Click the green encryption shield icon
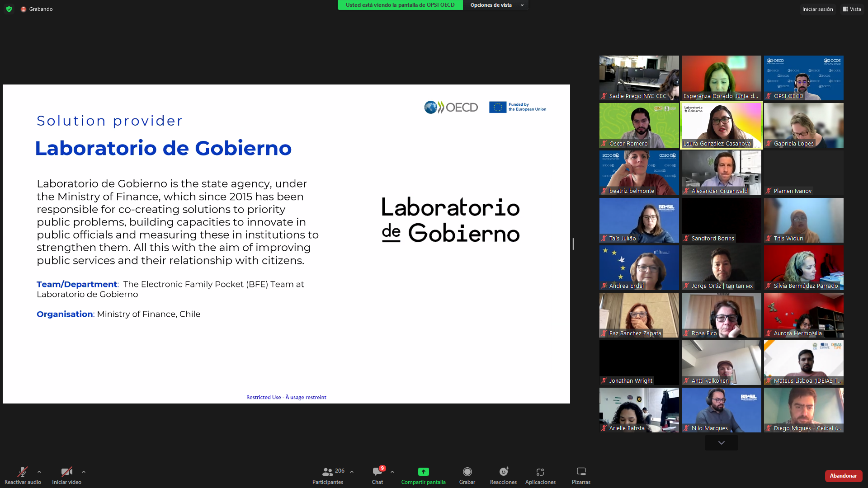The height and width of the screenshot is (488, 868). 9,9
